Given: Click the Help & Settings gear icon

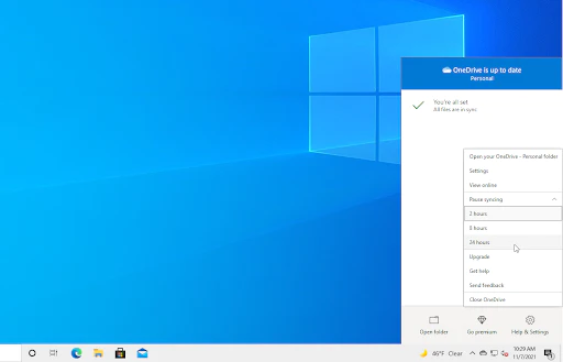Looking at the screenshot, I should (530, 320).
